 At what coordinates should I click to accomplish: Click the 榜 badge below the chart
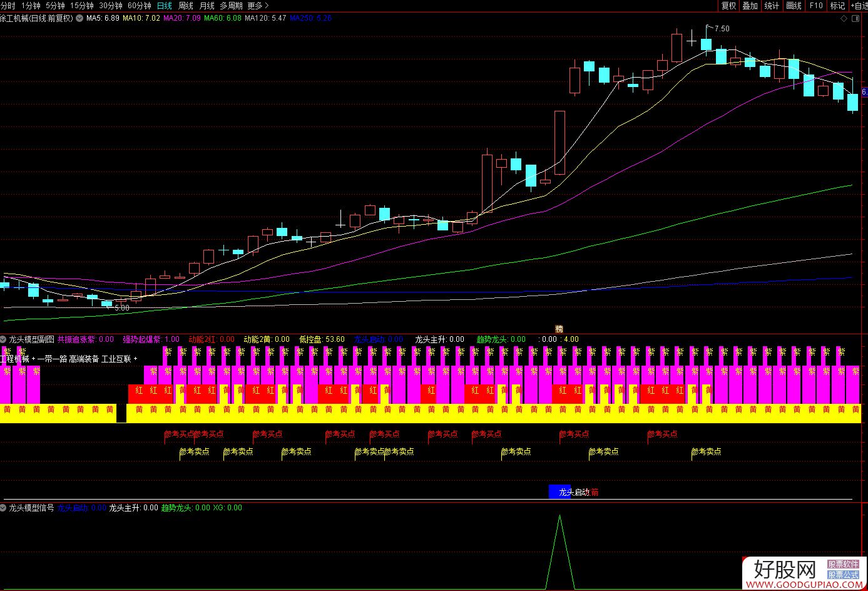[x=559, y=329]
